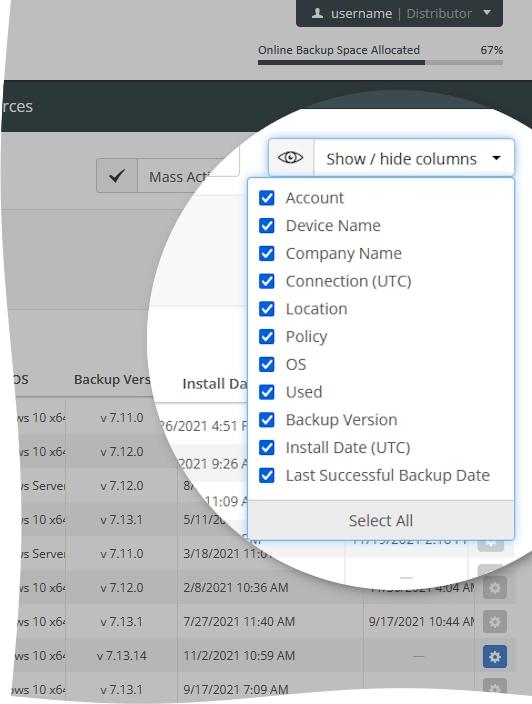Toggle the Company Name column checkbox
This screenshot has height=704, width=532.
tap(267, 253)
